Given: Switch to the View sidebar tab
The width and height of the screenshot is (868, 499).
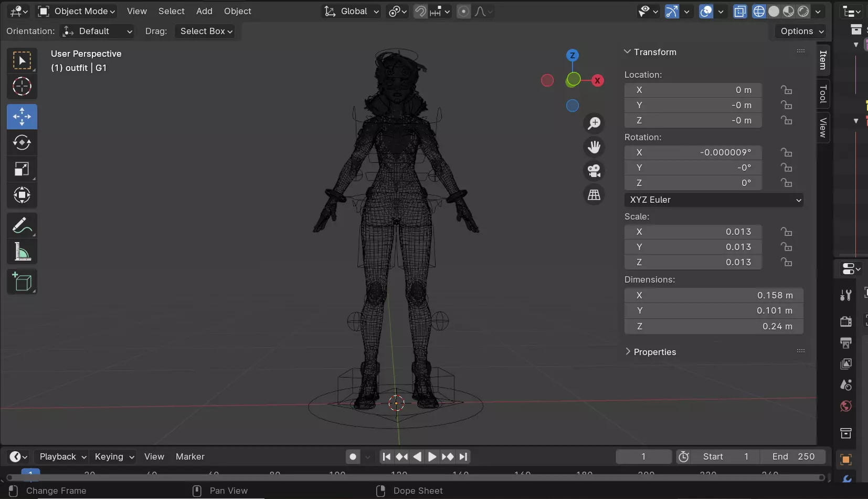Looking at the screenshot, I should coord(823,127).
